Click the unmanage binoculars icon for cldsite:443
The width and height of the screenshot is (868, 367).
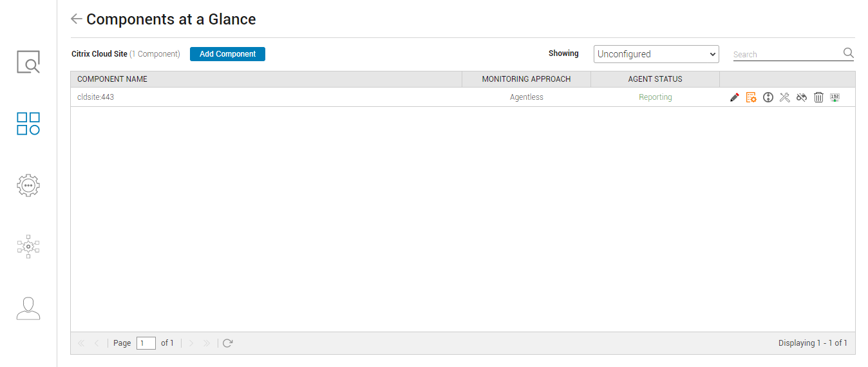pos(802,97)
